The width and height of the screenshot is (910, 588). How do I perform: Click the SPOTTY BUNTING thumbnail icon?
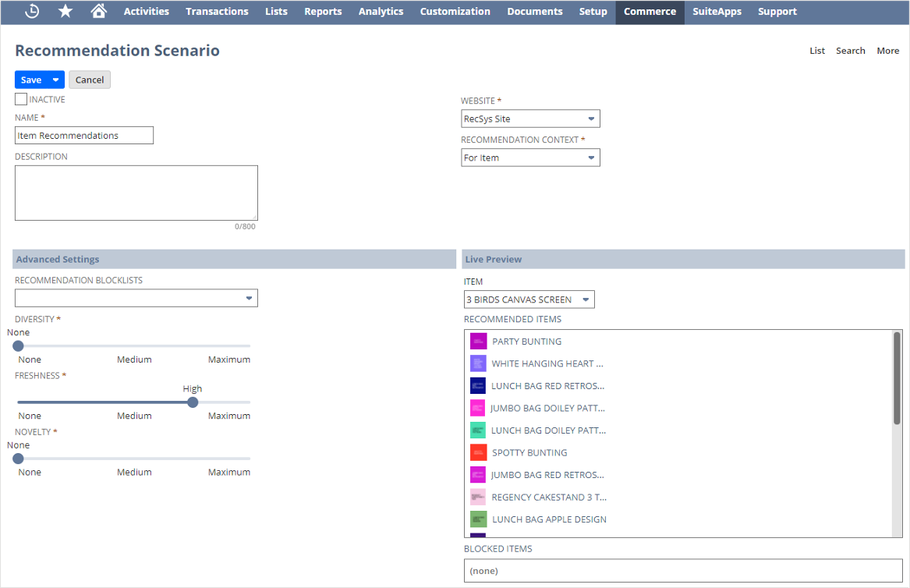pyautogui.click(x=478, y=452)
